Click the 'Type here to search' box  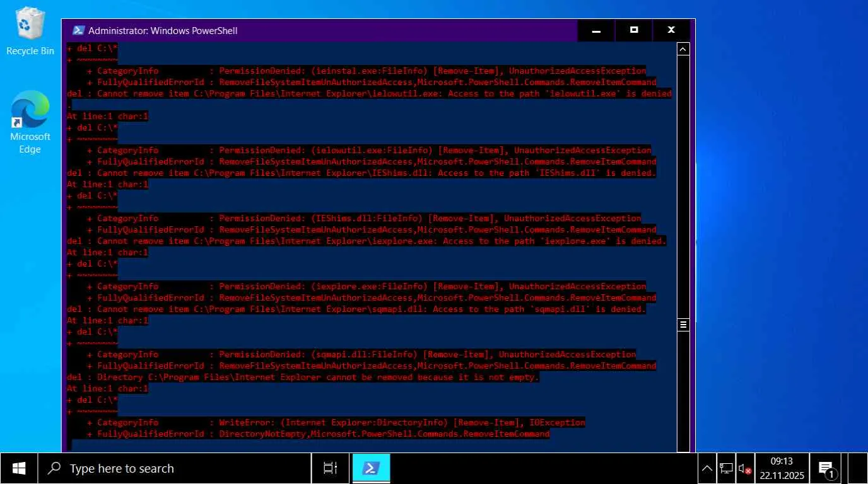pos(175,468)
